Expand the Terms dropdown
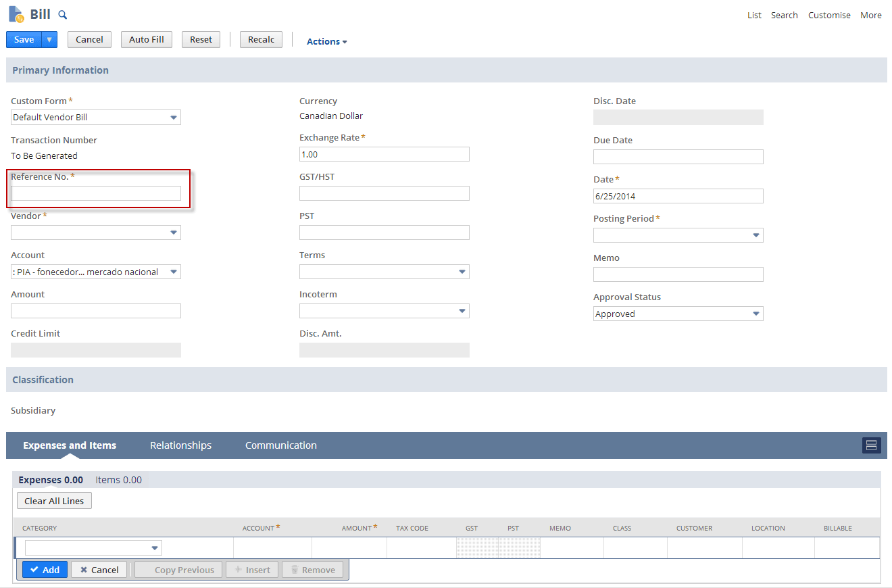Viewport: 892px width, 588px height. point(463,272)
